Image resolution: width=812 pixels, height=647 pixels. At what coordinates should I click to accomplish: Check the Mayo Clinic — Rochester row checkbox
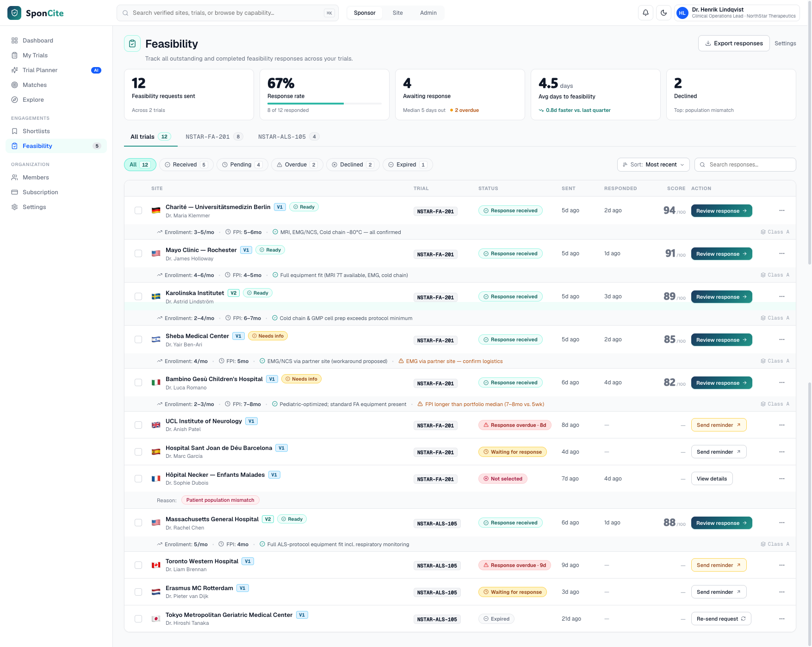pos(138,253)
